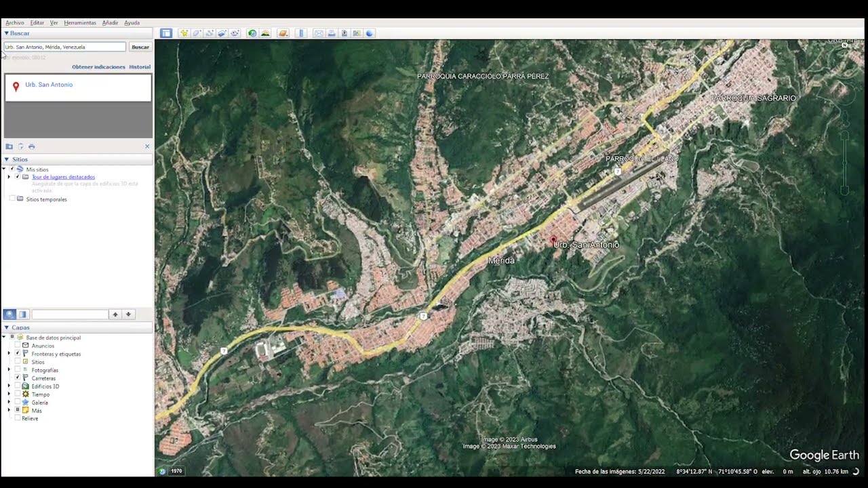The image size is (868, 488).
Task: Toggle the sidebar panel toolbar icon
Action: [x=166, y=33]
